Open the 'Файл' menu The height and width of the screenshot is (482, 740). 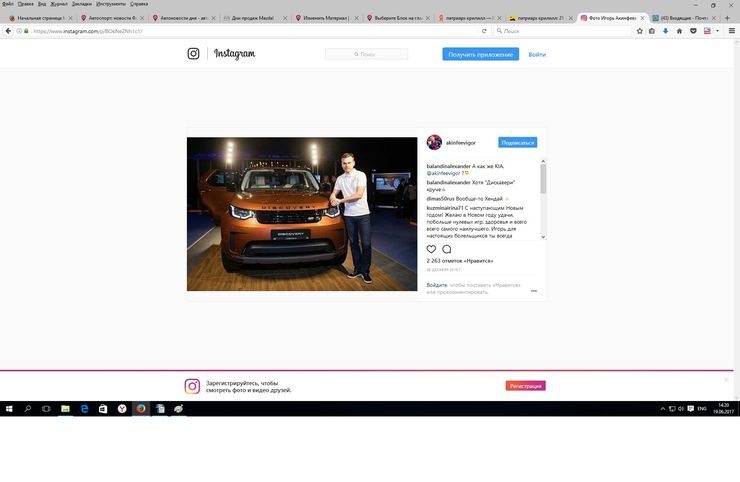(8, 4)
